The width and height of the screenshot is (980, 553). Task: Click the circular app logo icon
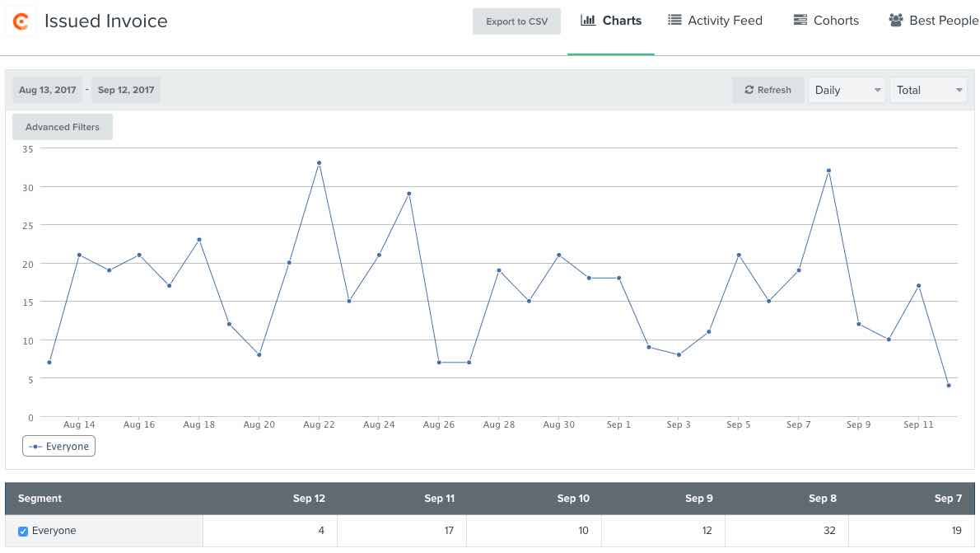21,21
